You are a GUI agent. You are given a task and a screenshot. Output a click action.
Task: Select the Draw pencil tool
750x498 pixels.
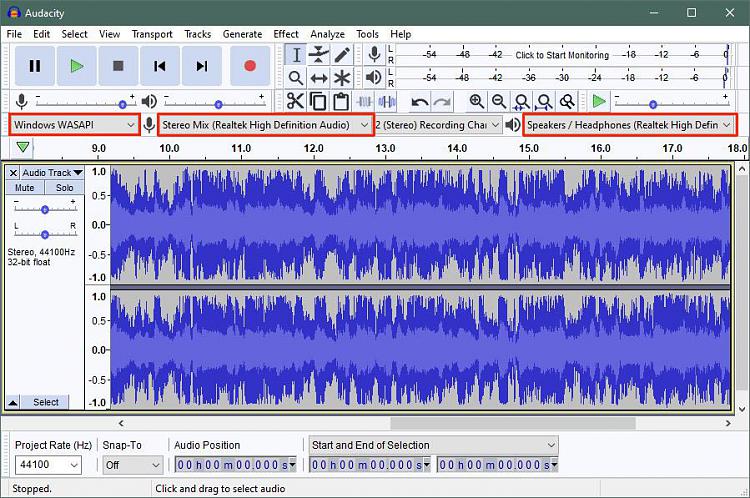(342, 55)
